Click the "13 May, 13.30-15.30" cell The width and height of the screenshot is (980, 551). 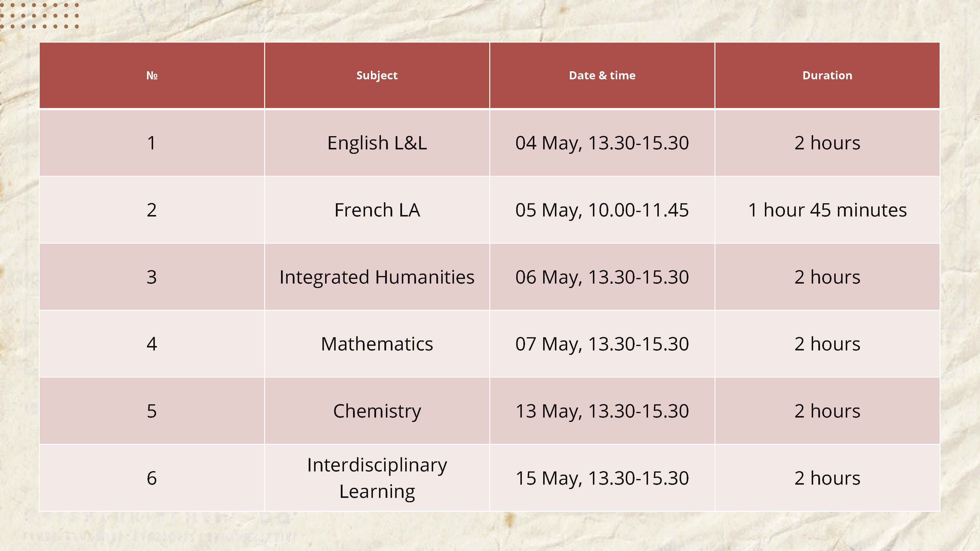pos(602,411)
